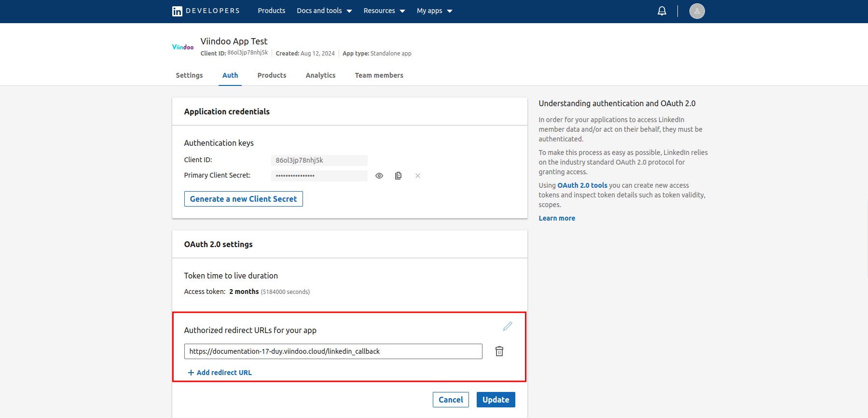
Task: Click 'Understanding authentication and OAuth 2.0' heading
Action: click(617, 103)
